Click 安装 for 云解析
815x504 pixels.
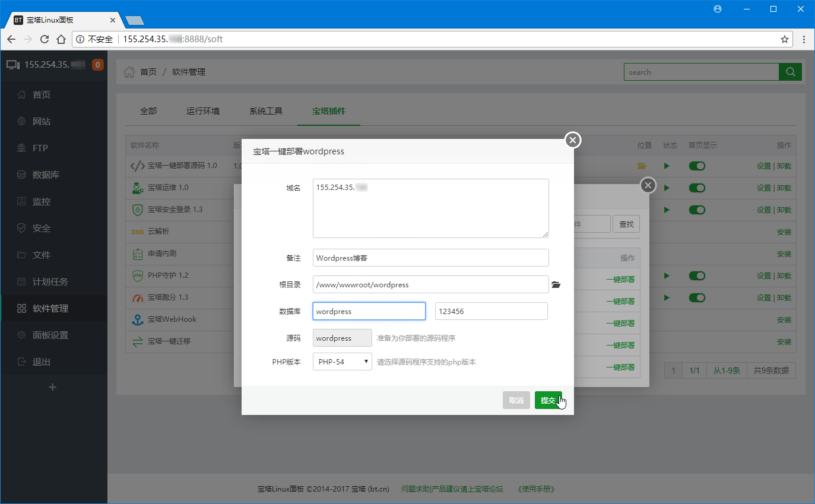click(x=784, y=232)
